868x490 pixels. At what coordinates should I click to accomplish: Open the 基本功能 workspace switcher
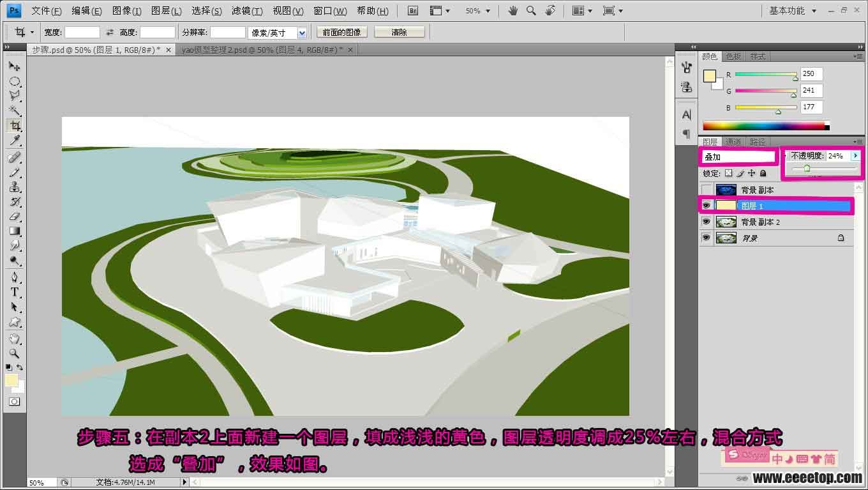coord(793,11)
